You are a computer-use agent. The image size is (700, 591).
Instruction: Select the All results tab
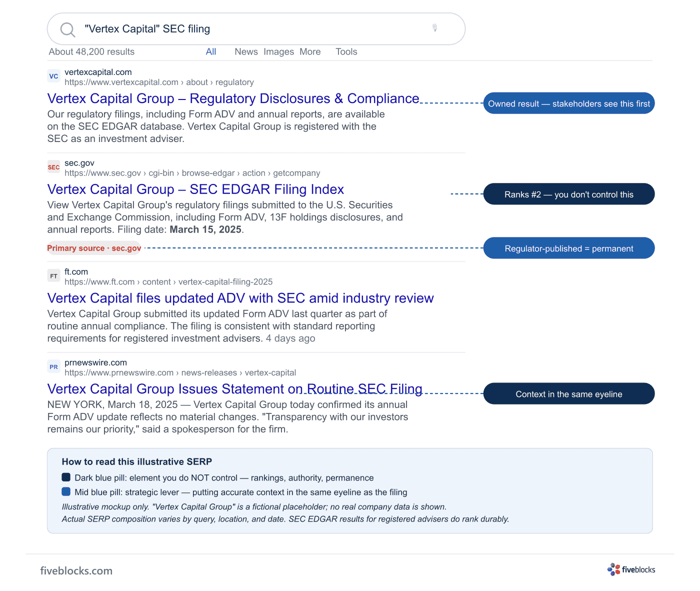(211, 51)
